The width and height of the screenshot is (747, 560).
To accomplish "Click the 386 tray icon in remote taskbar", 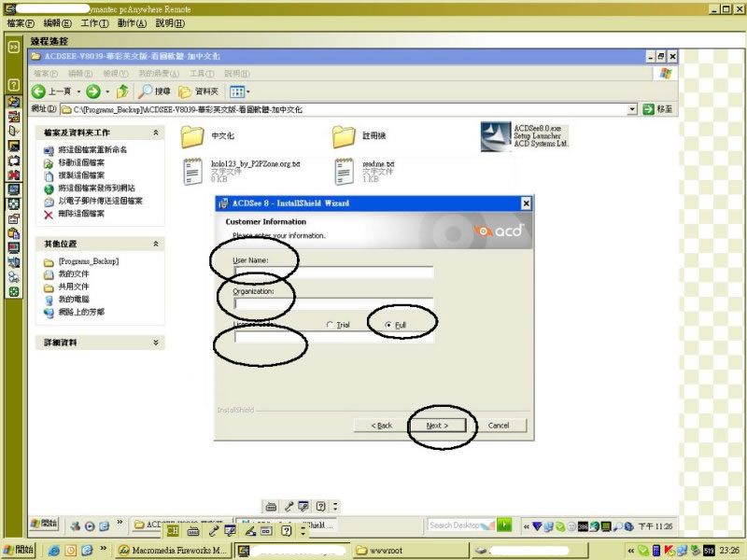I will point(583,526).
